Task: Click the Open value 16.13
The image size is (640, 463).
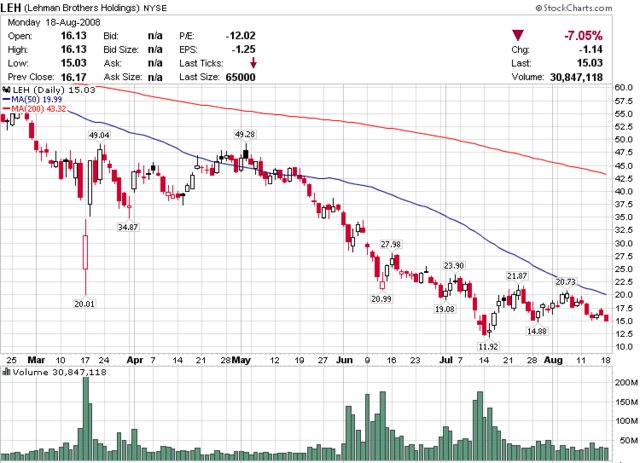Action: pyautogui.click(x=73, y=36)
